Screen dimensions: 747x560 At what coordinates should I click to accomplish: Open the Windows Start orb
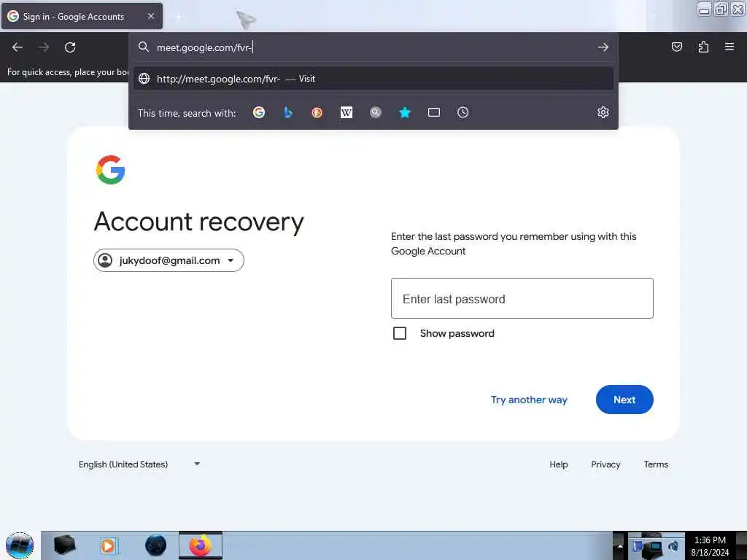click(x=20, y=545)
